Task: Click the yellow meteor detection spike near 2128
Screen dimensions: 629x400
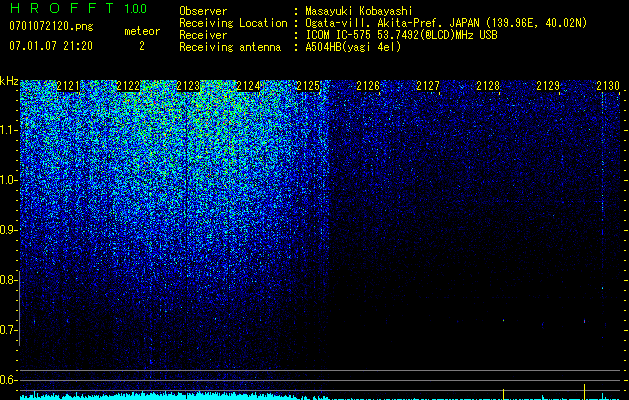Action: [503, 394]
